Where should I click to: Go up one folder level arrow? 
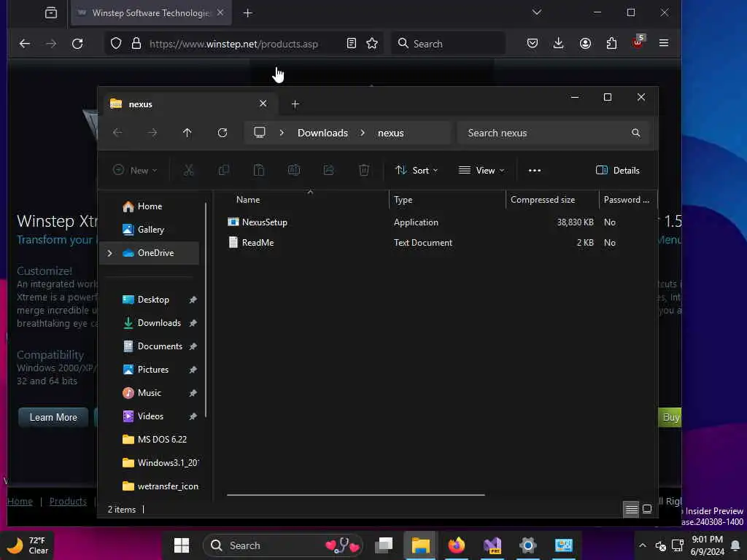pyautogui.click(x=187, y=133)
